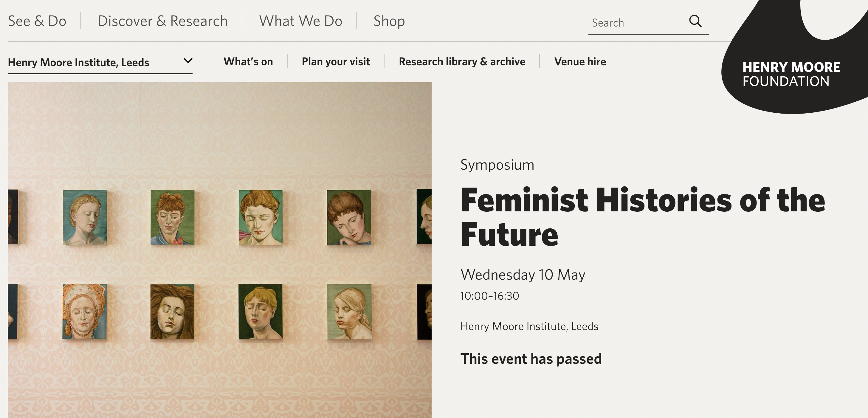Open the What We Do menu
The height and width of the screenshot is (418, 868).
[x=300, y=21]
